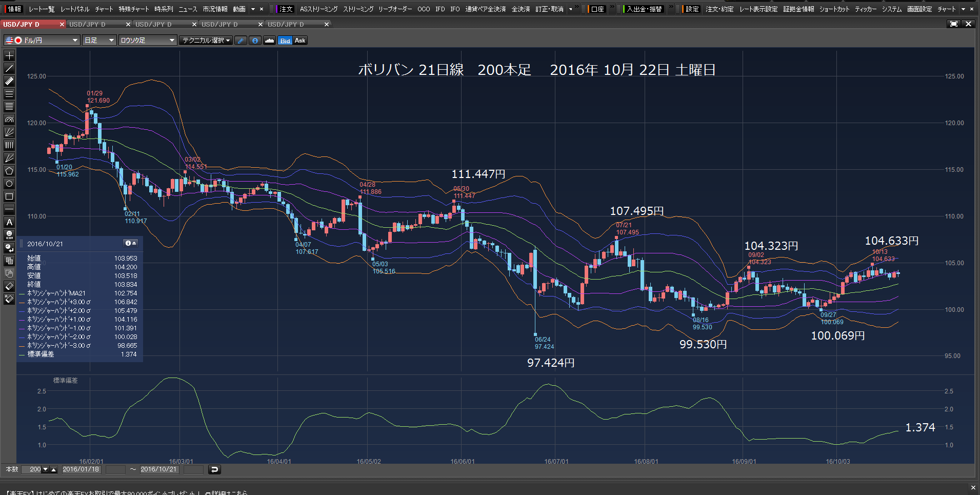Activate the text annotation 'A' tool
Screen dimensions: 980x495
pyautogui.click(x=9, y=222)
